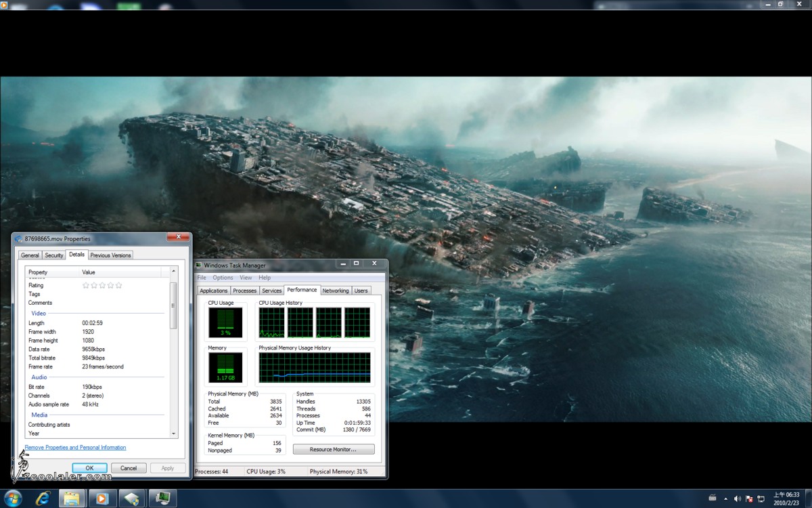The image size is (812, 508).
Task: Click the Frame width value 1920
Action: (88, 332)
